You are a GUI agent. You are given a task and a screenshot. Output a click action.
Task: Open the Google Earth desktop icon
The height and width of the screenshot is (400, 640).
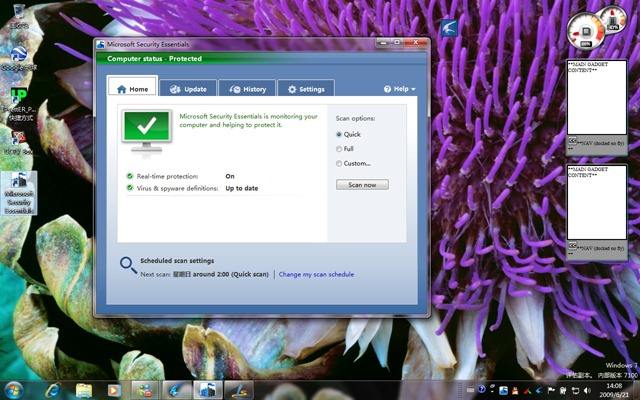point(19,59)
